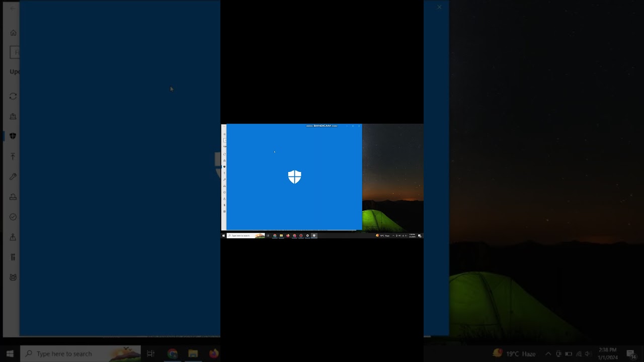Open Start button in small center frame taskbar

point(223,235)
